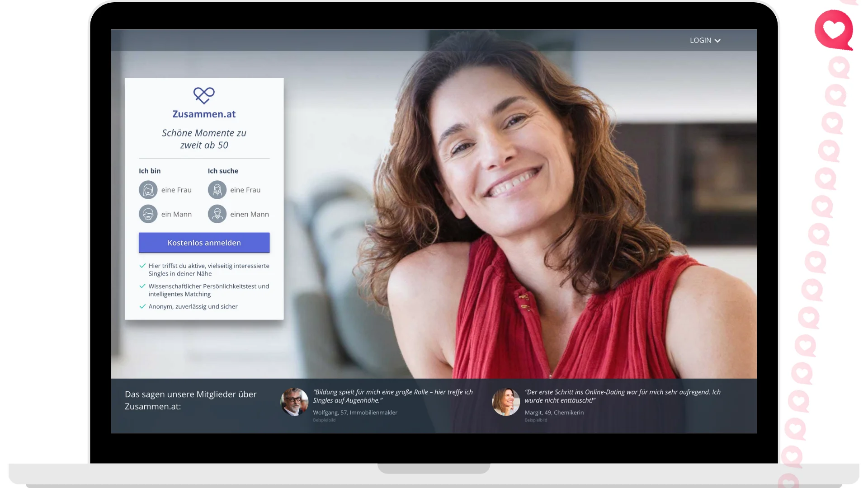Click Wolfgang's quote about Bildung
The width and height of the screenshot is (868, 488).
pos(392,396)
